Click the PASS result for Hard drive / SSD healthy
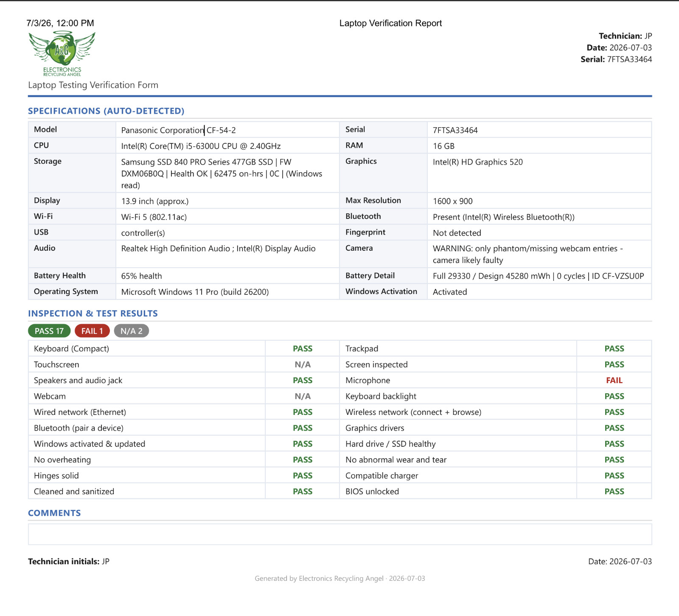679x616 pixels. click(614, 444)
